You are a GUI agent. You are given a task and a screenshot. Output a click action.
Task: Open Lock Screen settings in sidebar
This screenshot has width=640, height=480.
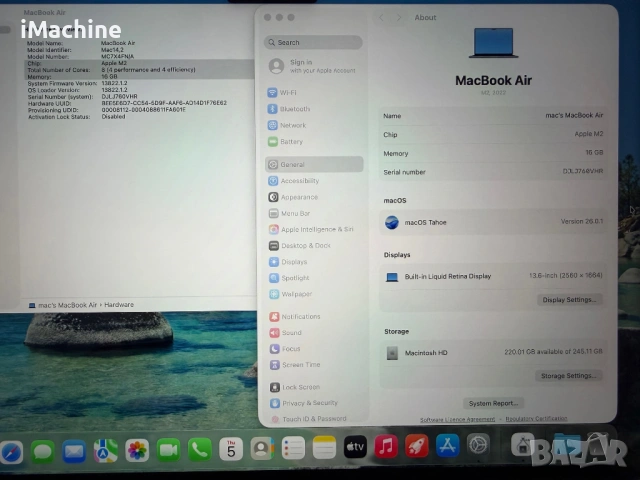(313, 387)
